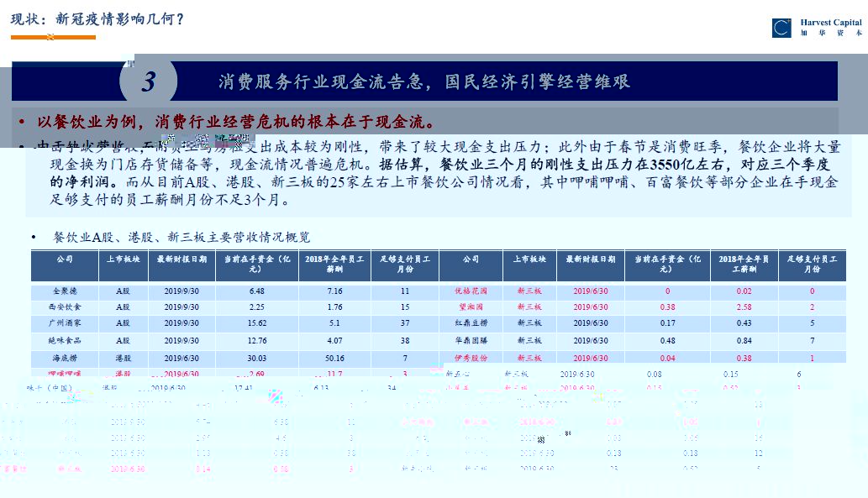Select the salary value "4.07" for 绝味食品
This screenshot has height=498, width=868.
point(334,341)
